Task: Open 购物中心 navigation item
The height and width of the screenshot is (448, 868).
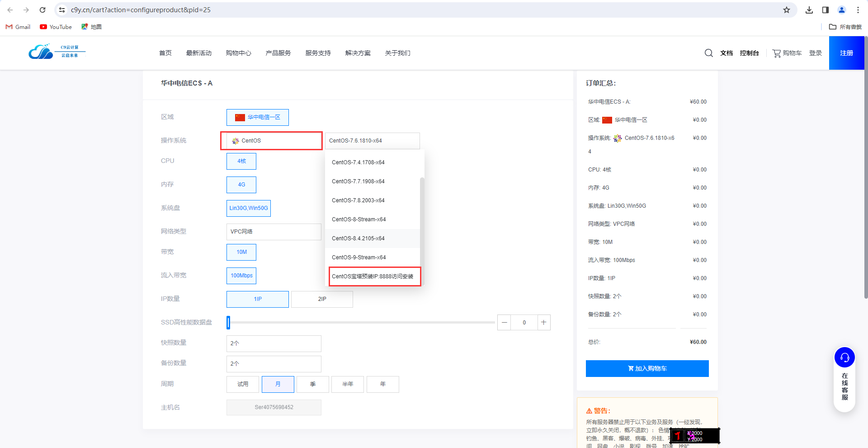Action: 239,53
